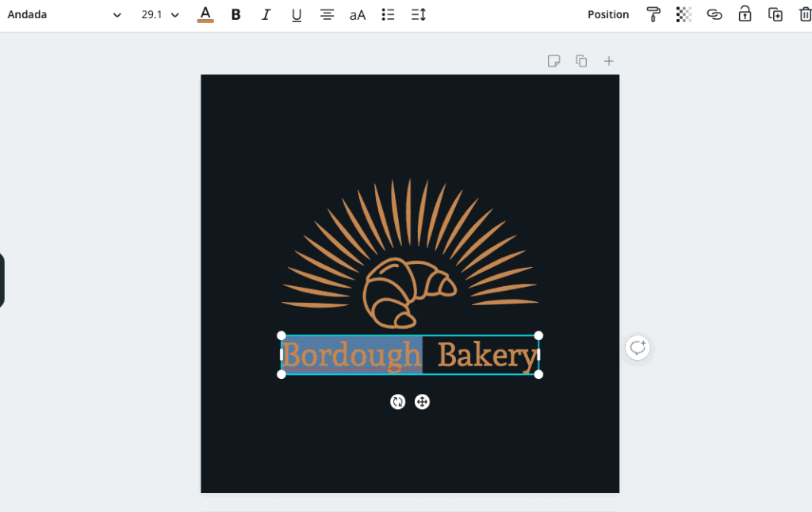Duplicate the selected element from toolbar
The height and width of the screenshot is (512, 812).
pyautogui.click(x=776, y=14)
